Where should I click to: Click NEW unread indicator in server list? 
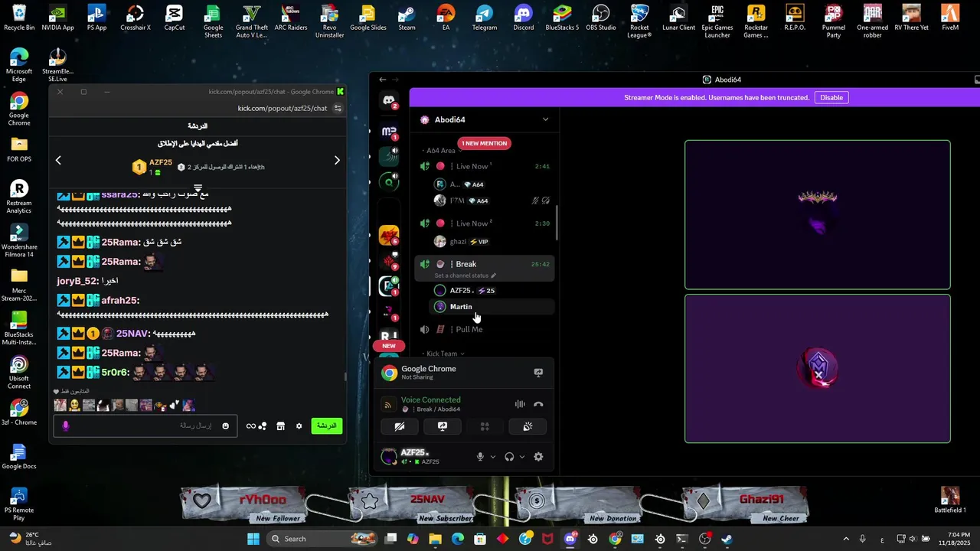coord(389,346)
